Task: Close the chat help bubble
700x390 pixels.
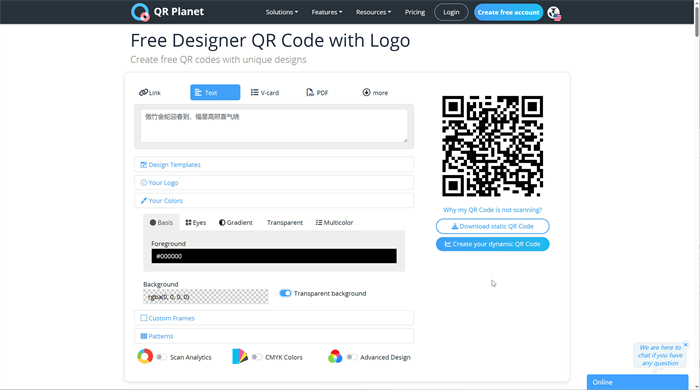Action: click(685, 345)
